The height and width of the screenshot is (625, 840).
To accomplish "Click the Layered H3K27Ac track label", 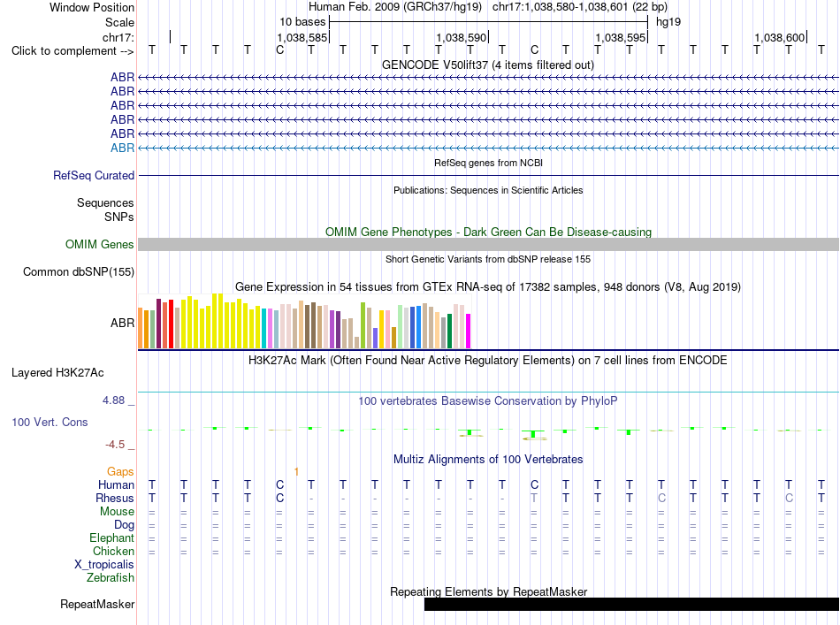I will point(57,373).
